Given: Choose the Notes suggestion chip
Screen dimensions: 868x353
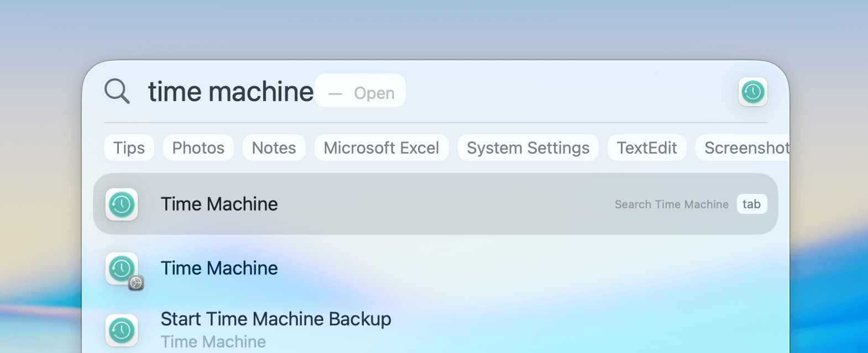Looking at the screenshot, I should pyautogui.click(x=274, y=147).
